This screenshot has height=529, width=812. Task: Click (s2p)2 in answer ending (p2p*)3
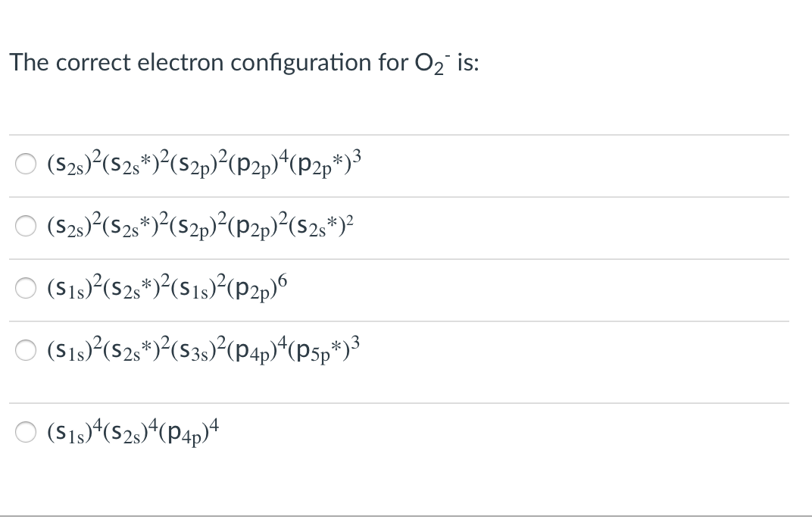(199, 163)
